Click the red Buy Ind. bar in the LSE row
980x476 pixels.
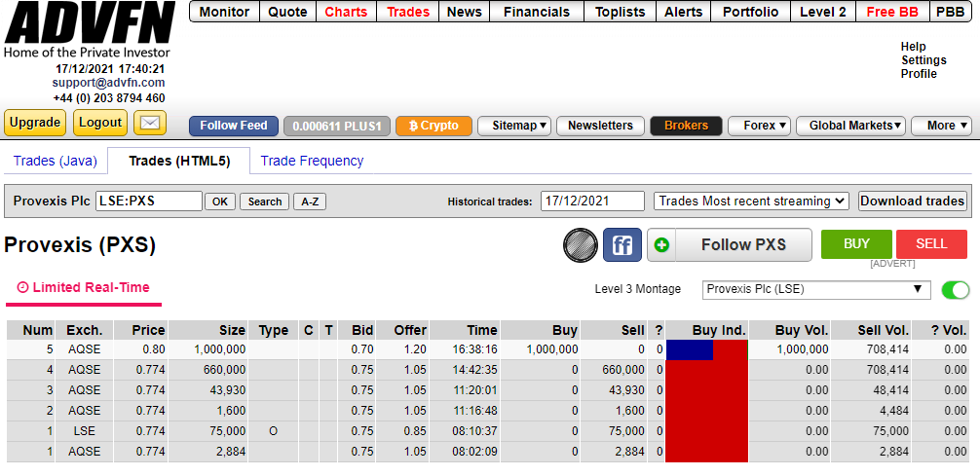707,431
